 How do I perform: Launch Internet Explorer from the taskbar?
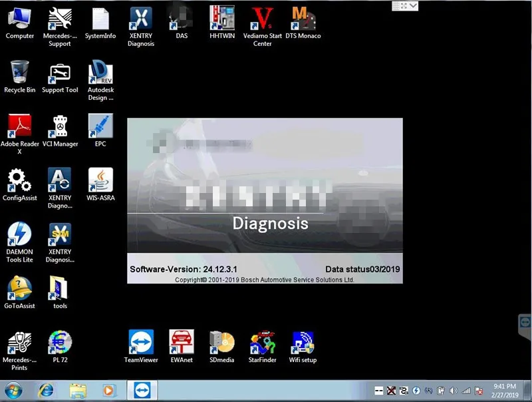coord(46,391)
